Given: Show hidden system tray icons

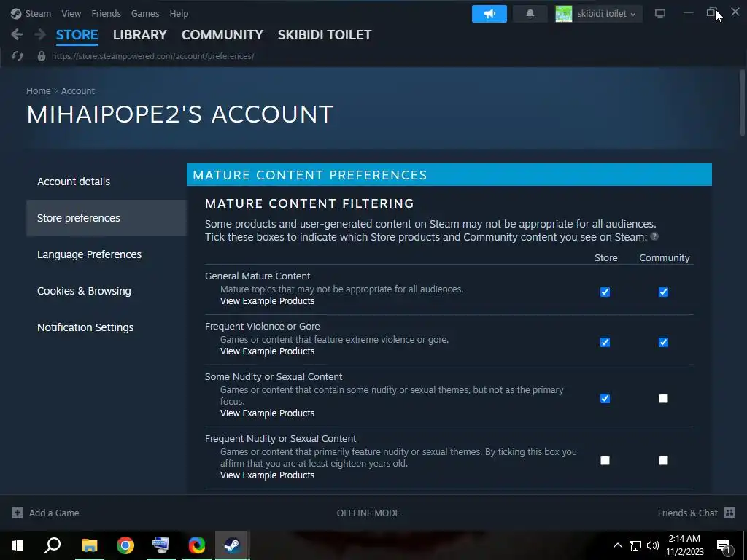Looking at the screenshot, I should (617, 545).
